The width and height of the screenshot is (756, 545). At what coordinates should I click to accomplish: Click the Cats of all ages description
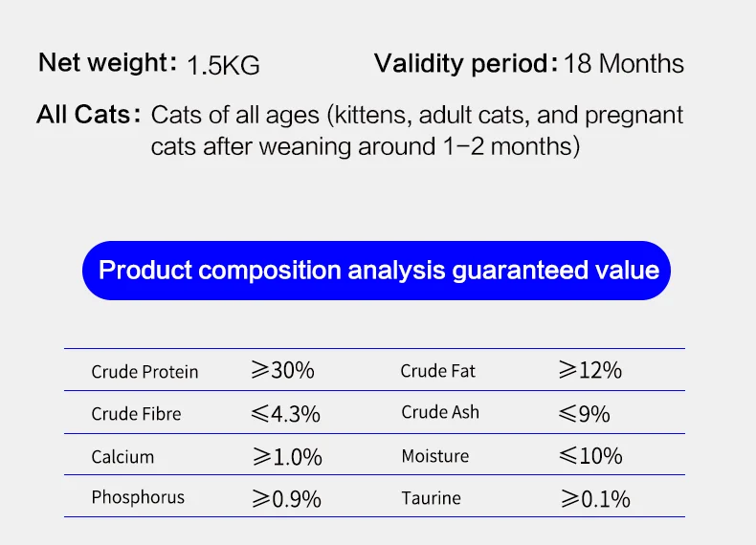pyautogui.click(x=417, y=131)
